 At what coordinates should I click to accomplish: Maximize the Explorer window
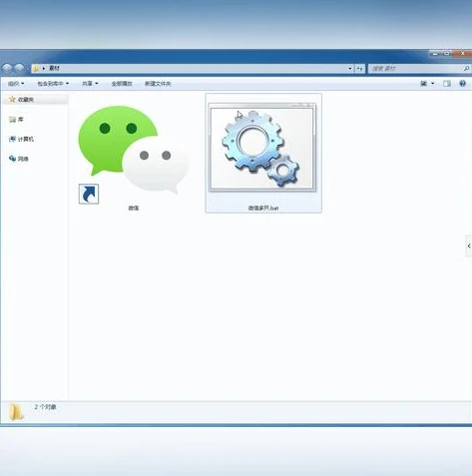(x=447, y=53)
